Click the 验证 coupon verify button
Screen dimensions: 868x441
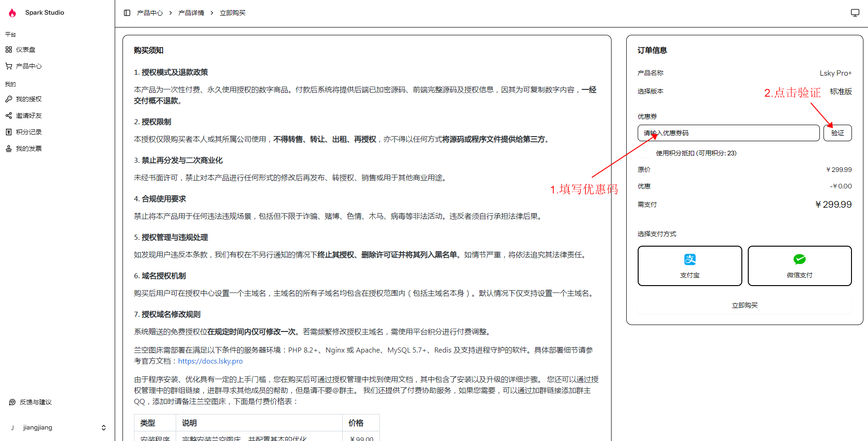click(837, 133)
